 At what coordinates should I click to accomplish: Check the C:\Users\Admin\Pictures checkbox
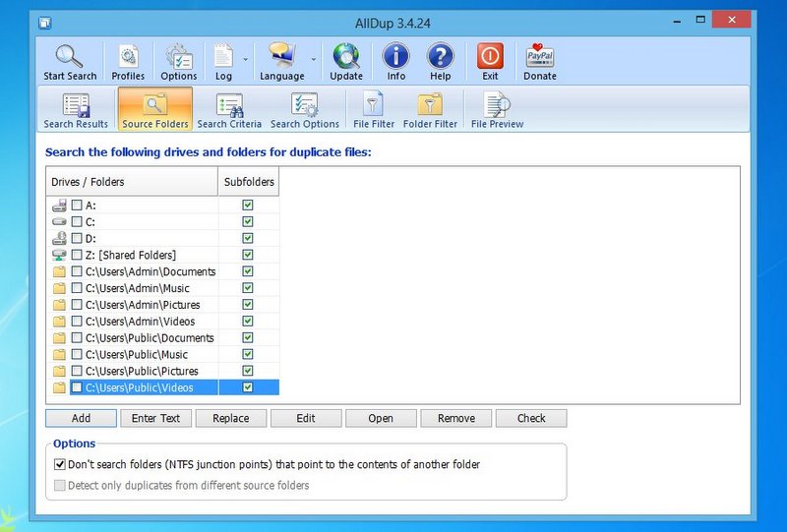tap(77, 305)
